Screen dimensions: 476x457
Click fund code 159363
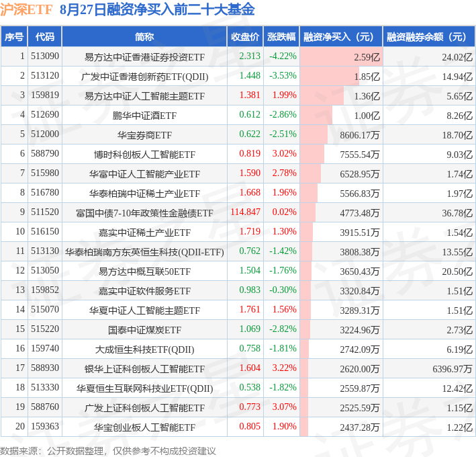pyautogui.click(x=45, y=426)
